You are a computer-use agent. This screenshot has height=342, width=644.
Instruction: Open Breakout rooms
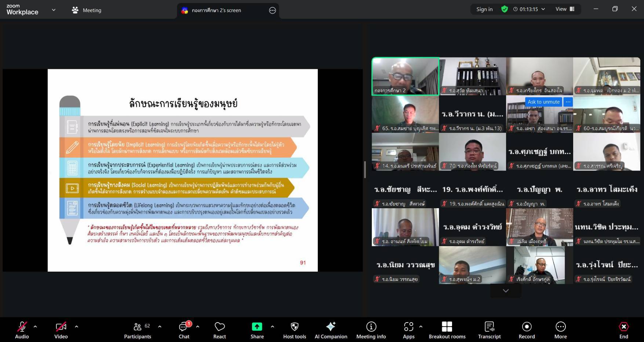coord(447,330)
